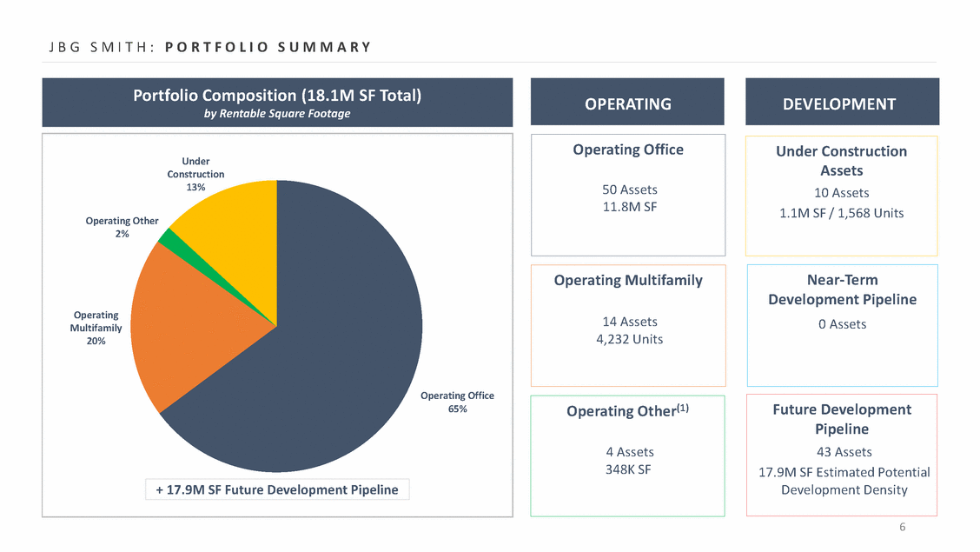
Task: Click the DEVELOPMENT column header
Action: point(842,102)
